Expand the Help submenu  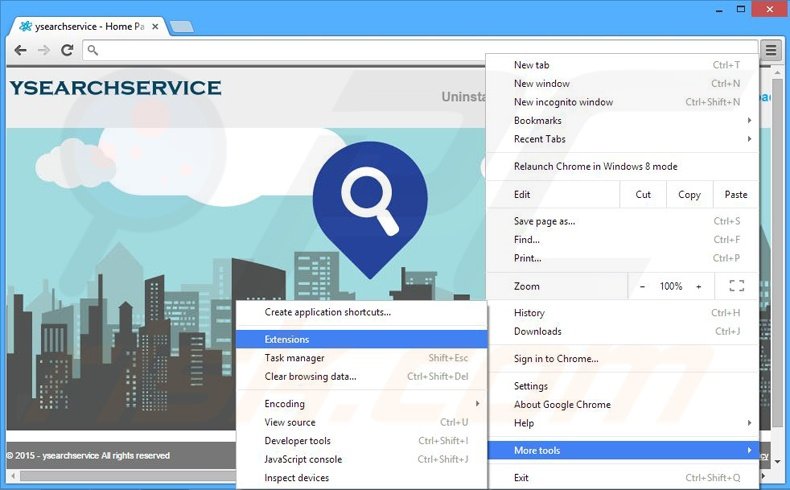tap(624, 423)
